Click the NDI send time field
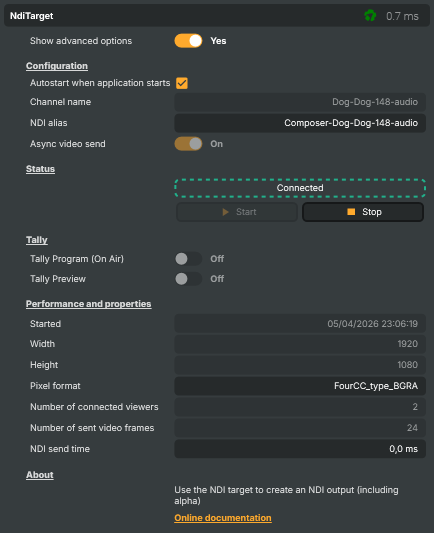This screenshot has width=434, height=533. click(300, 449)
